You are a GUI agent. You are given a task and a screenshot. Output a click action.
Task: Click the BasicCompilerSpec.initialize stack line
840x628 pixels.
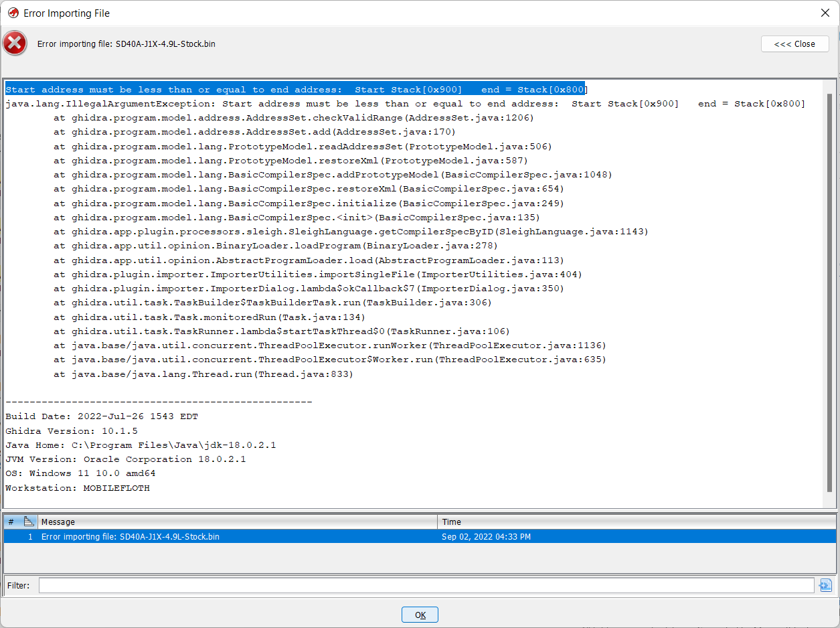click(309, 203)
